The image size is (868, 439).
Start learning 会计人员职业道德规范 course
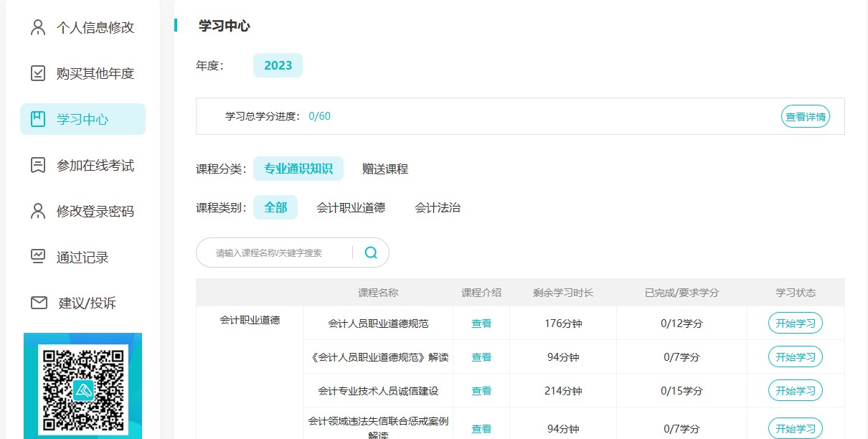(795, 324)
